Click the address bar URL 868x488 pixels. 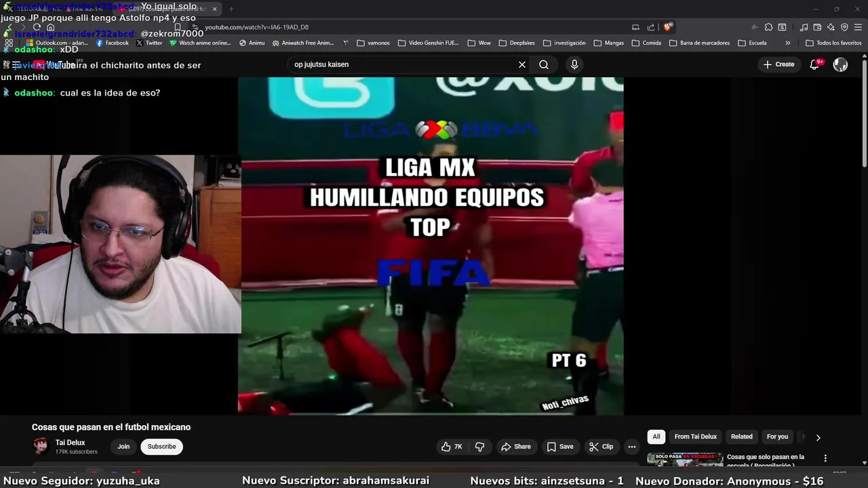pos(256,27)
